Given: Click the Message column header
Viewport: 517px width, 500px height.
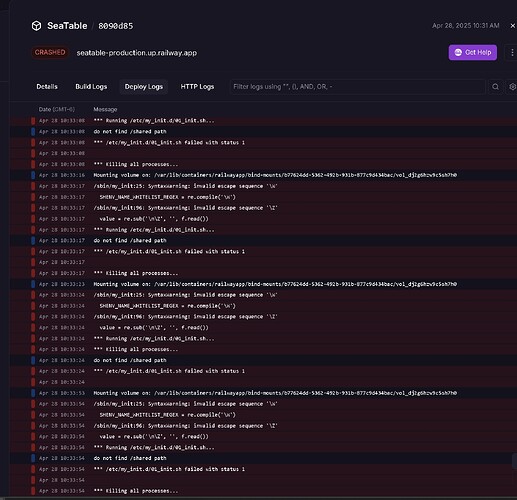Looking at the screenshot, I should (105, 109).
